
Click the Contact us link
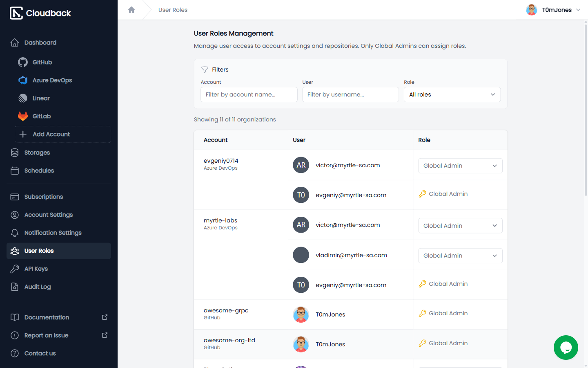click(x=59, y=353)
